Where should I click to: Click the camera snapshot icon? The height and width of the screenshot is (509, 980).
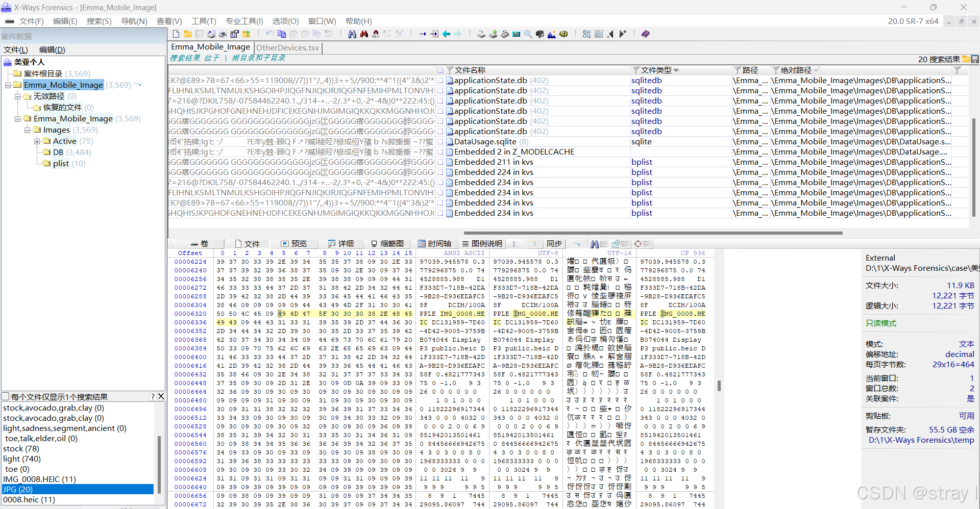540,34
